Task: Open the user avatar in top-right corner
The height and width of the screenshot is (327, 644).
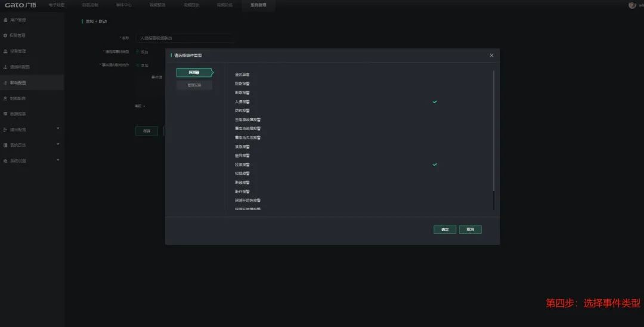Action: click(x=632, y=5)
